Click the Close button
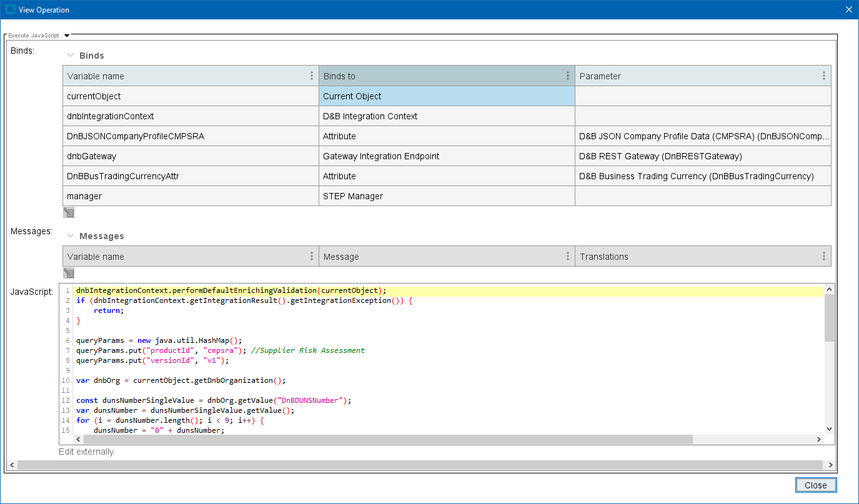Image resolution: width=859 pixels, height=504 pixels. (x=815, y=485)
